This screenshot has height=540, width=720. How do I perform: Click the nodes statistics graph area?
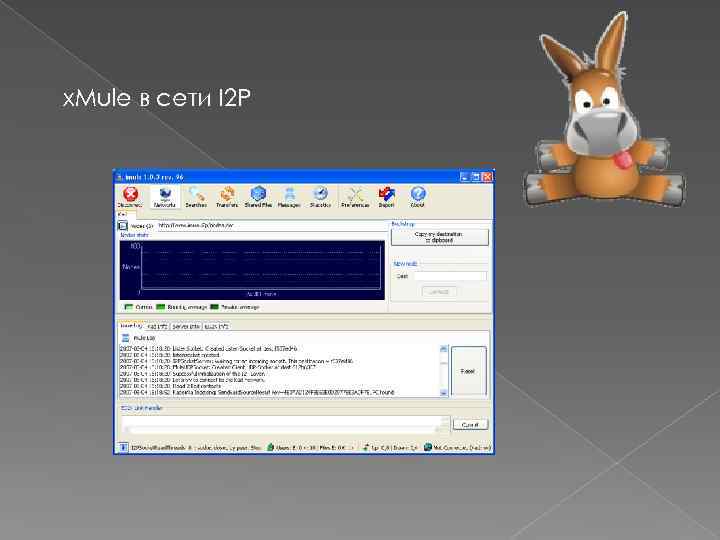coord(252,270)
